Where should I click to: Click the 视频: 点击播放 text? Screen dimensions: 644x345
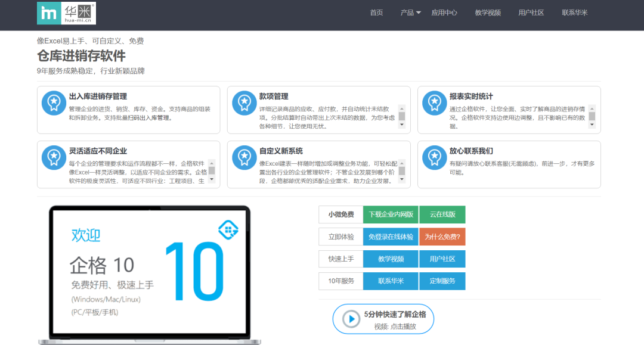[x=395, y=327]
